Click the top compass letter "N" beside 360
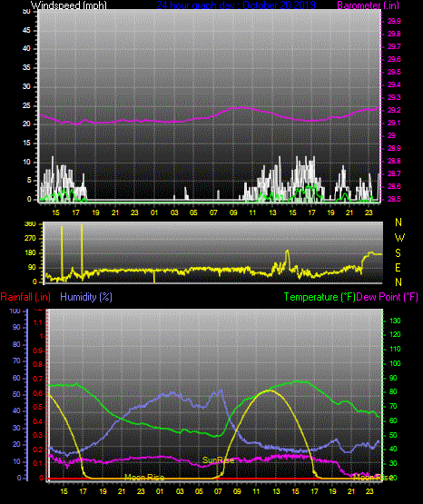The height and width of the screenshot is (504, 423). point(398,222)
